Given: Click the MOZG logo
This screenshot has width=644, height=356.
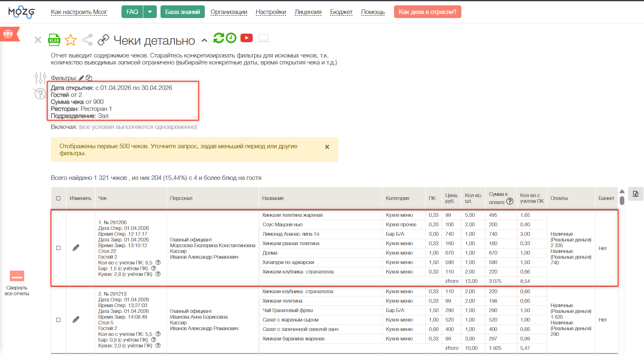Looking at the screenshot, I should tap(22, 12).
